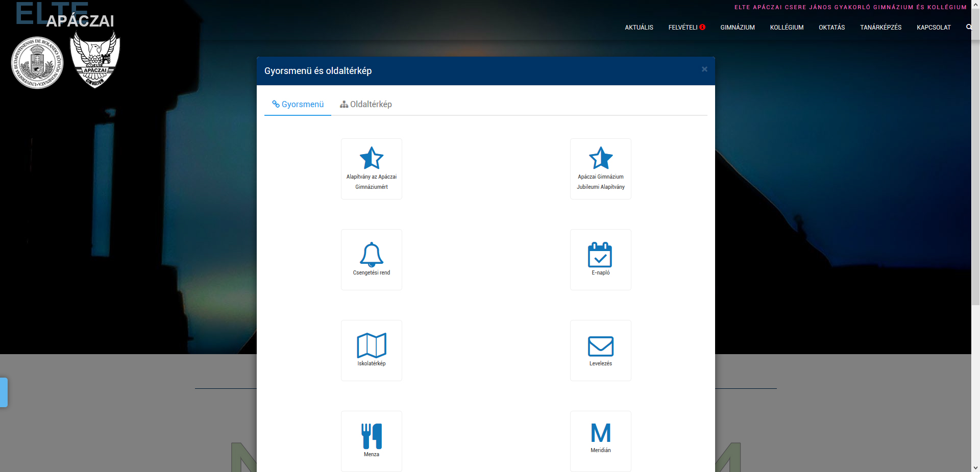Open the OKTATÁS menu
Viewport: 980px width, 472px height.
coord(831,28)
